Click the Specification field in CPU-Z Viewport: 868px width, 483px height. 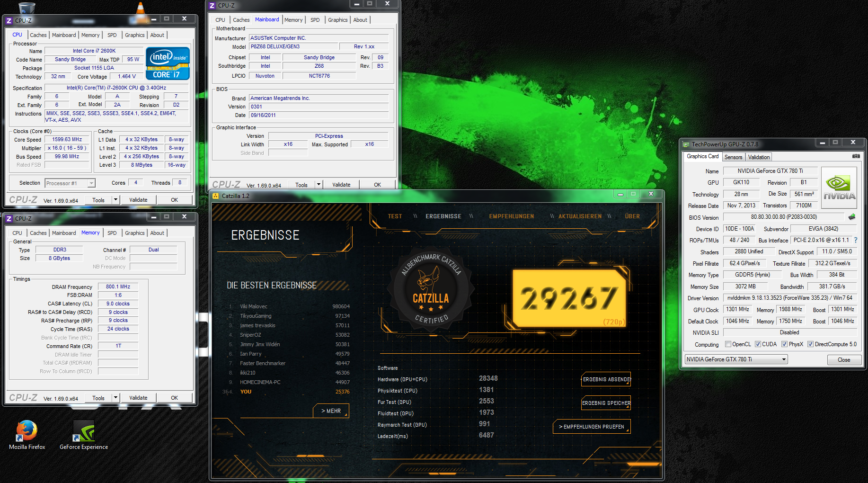[116, 88]
